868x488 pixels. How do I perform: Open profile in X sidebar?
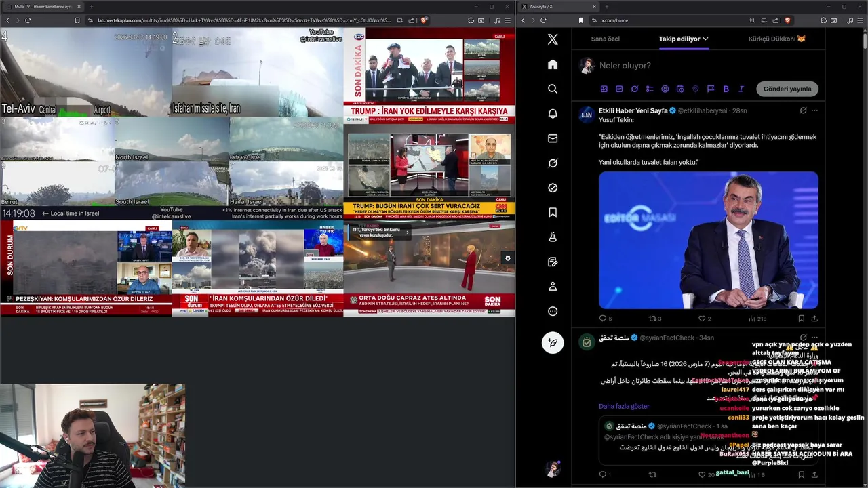pyautogui.click(x=553, y=287)
